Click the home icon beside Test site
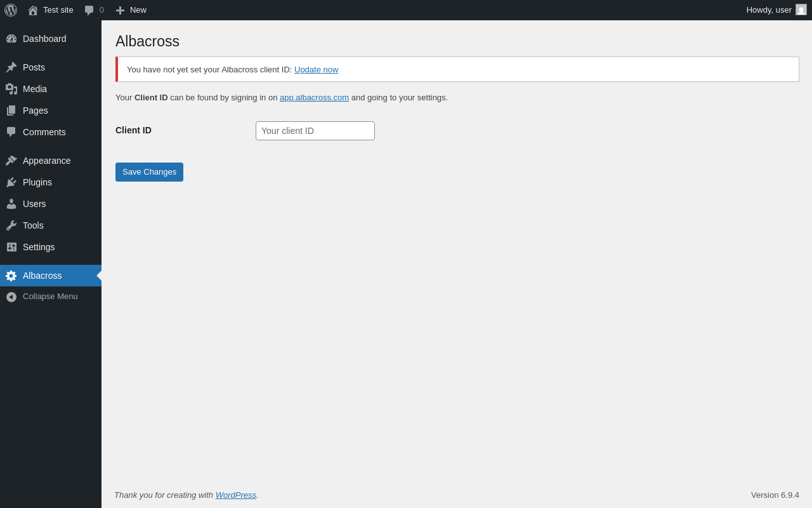The image size is (812, 508). [33, 10]
